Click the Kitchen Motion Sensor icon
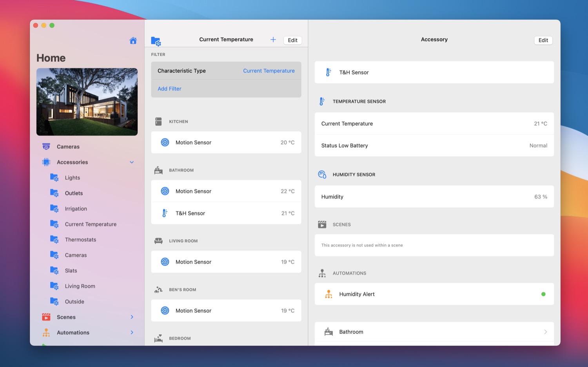The image size is (588, 367). pos(165,142)
